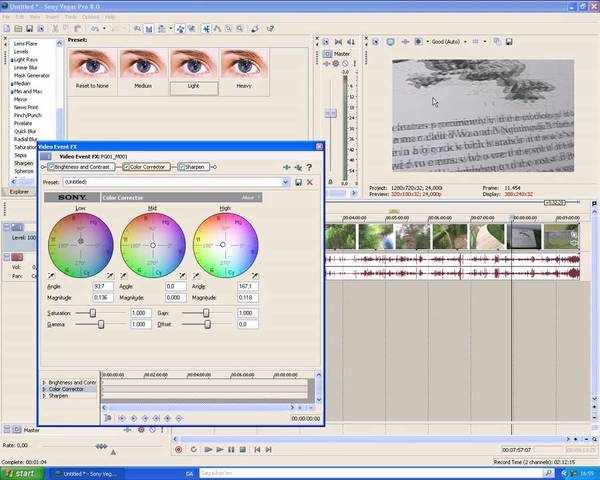Toggle Loop Playback in transport bar
The height and width of the screenshot is (480, 600).
[194, 449]
